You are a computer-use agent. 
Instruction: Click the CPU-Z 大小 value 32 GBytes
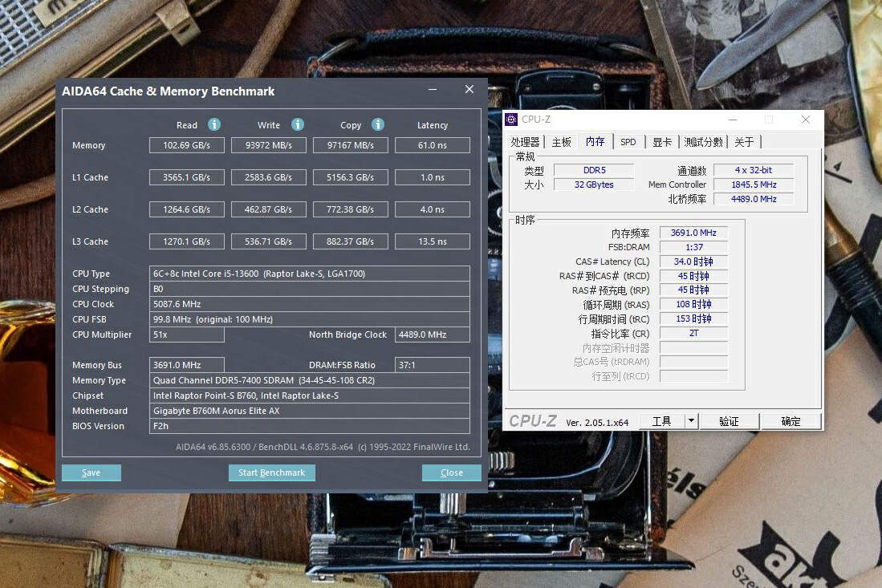click(594, 185)
